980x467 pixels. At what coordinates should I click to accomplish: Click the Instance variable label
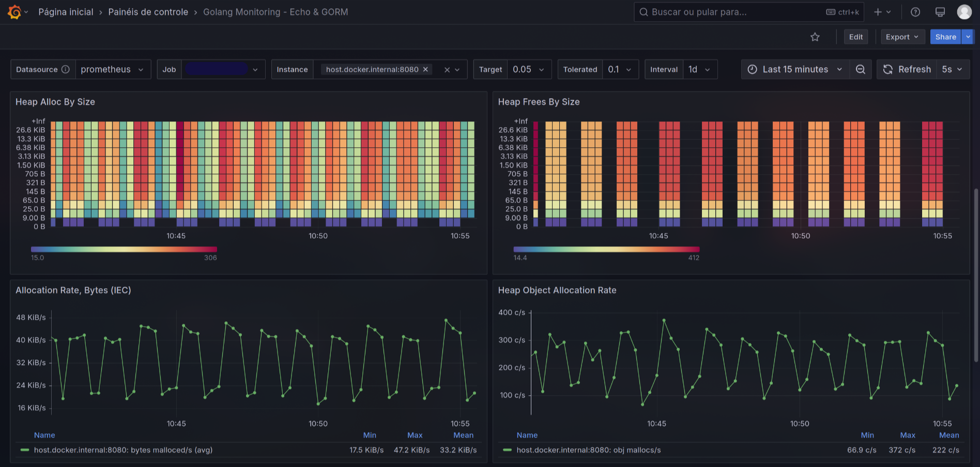pyautogui.click(x=292, y=69)
